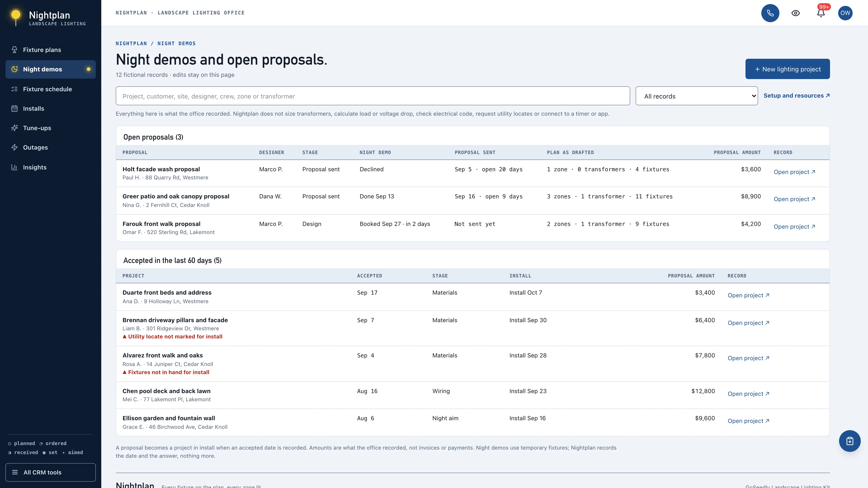Click the Outages lightning icon
Screen dimensions: 868x488
14,148
